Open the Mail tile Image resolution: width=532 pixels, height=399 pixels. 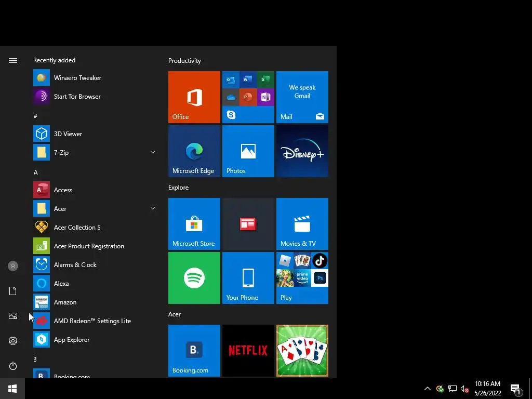[302, 97]
